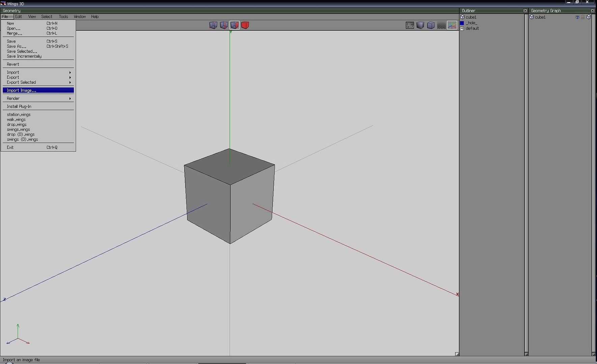
Task: Close the Geometry Graph panel
Action: pos(593,11)
